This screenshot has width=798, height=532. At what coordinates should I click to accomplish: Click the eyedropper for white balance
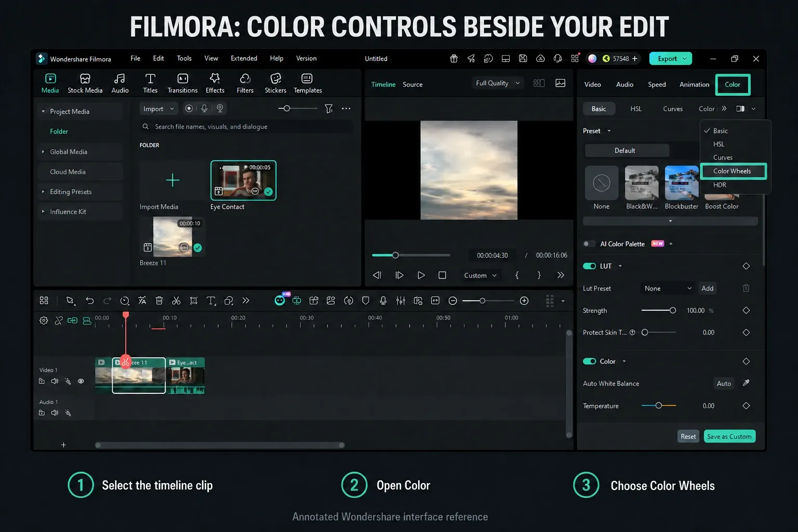[746, 383]
